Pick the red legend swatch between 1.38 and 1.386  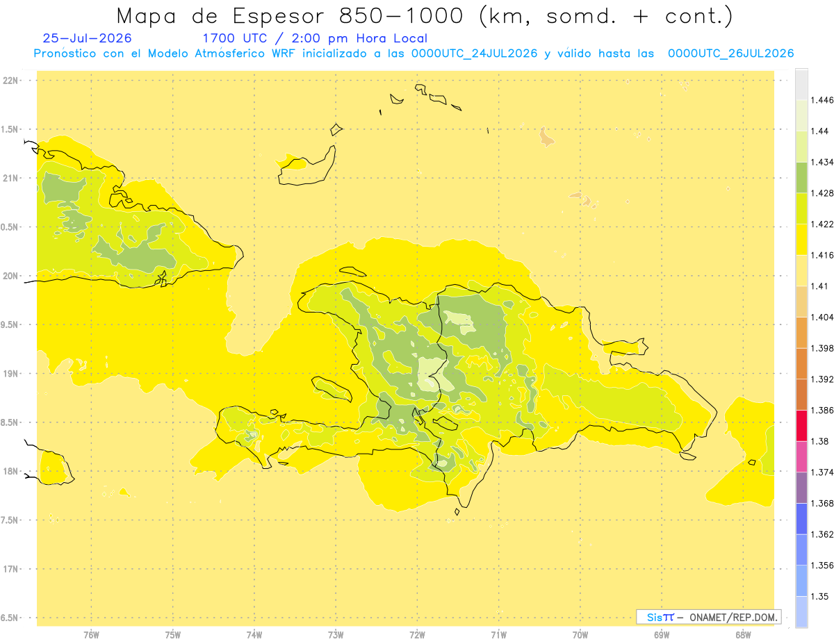801,426
